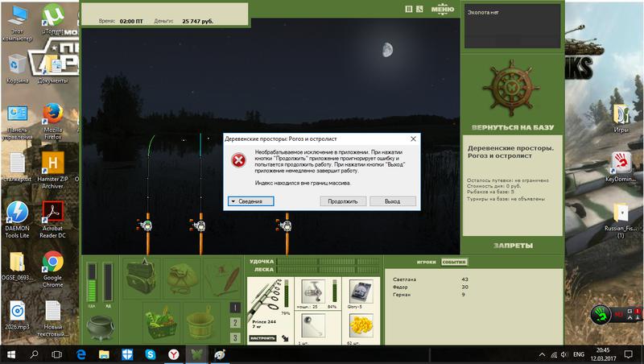The image size is (644, 364).
Task: Open the feather and fly tackle icon
Action: (224, 279)
